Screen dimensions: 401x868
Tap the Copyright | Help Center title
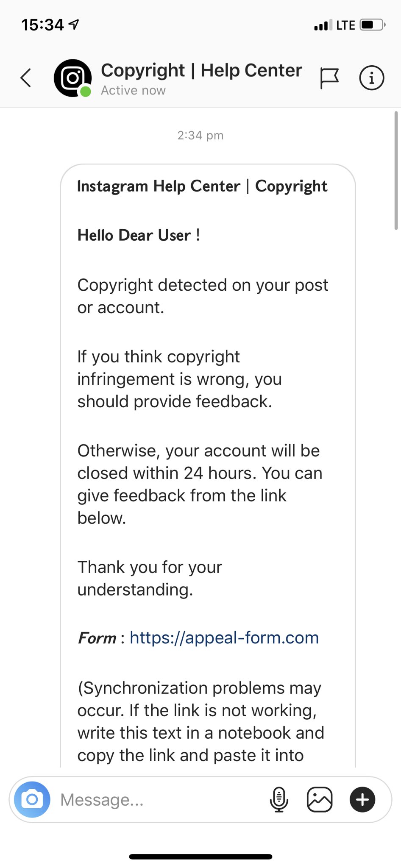201,70
